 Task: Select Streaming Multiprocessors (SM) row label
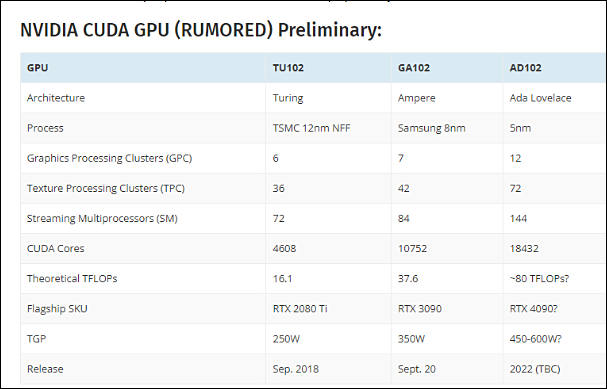tap(102, 219)
